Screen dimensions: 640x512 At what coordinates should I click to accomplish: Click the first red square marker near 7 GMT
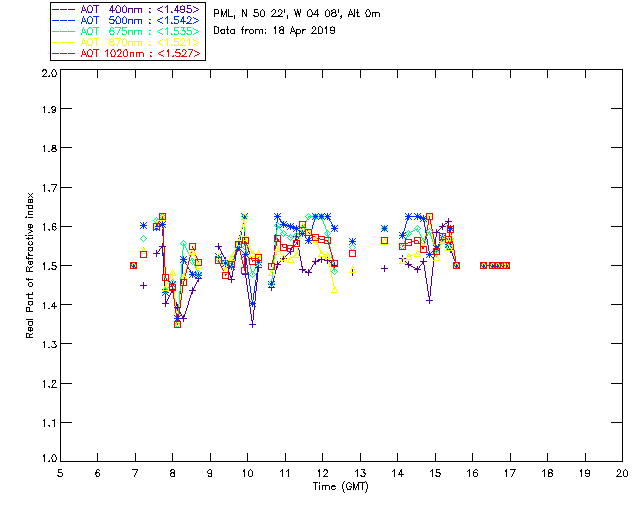pos(133,265)
